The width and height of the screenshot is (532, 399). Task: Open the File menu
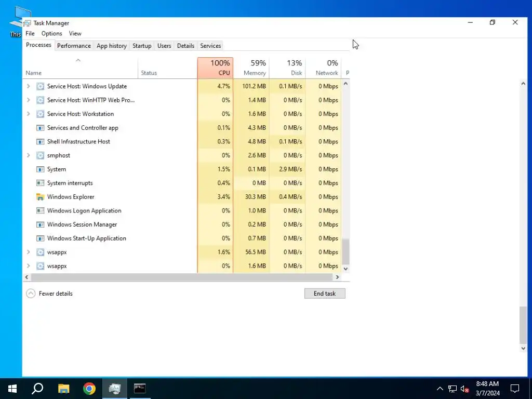pyautogui.click(x=30, y=34)
